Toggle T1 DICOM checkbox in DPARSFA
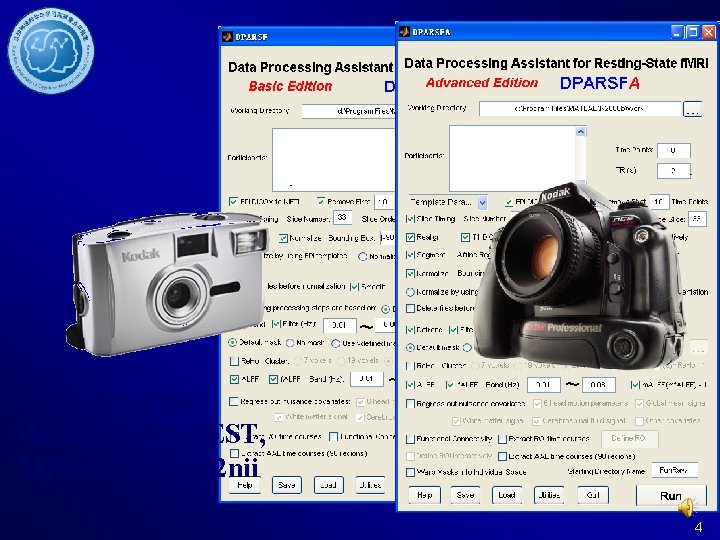 click(x=465, y=237)
